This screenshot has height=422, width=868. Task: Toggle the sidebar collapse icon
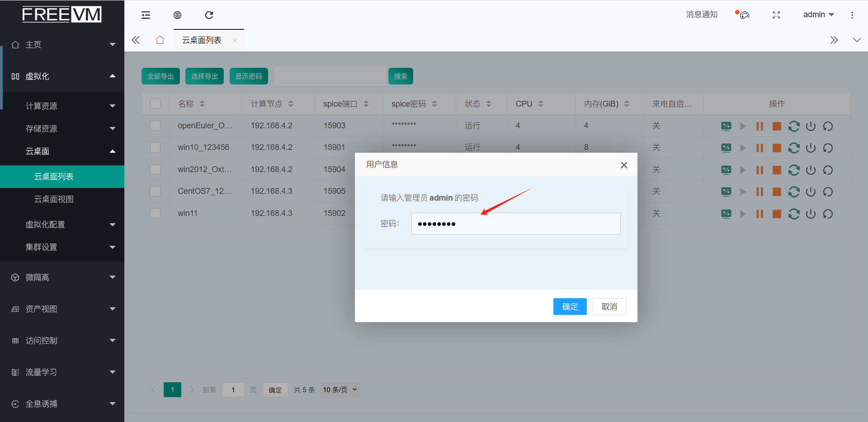[146, 15]
